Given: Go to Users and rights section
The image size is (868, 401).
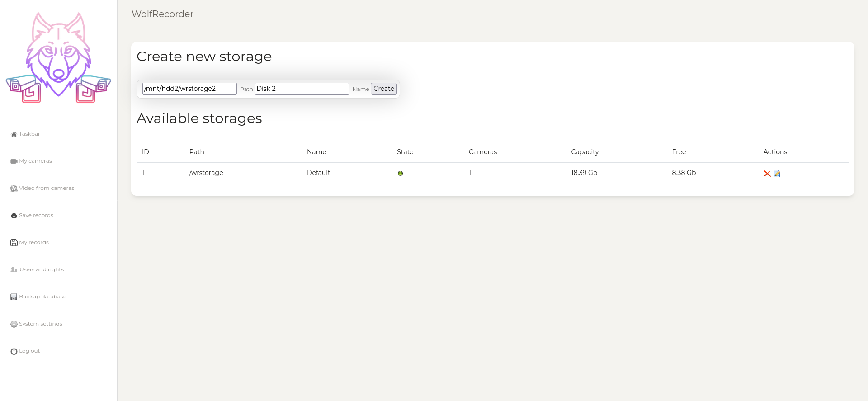Looking at the screenshot, I should coord(42,269).
